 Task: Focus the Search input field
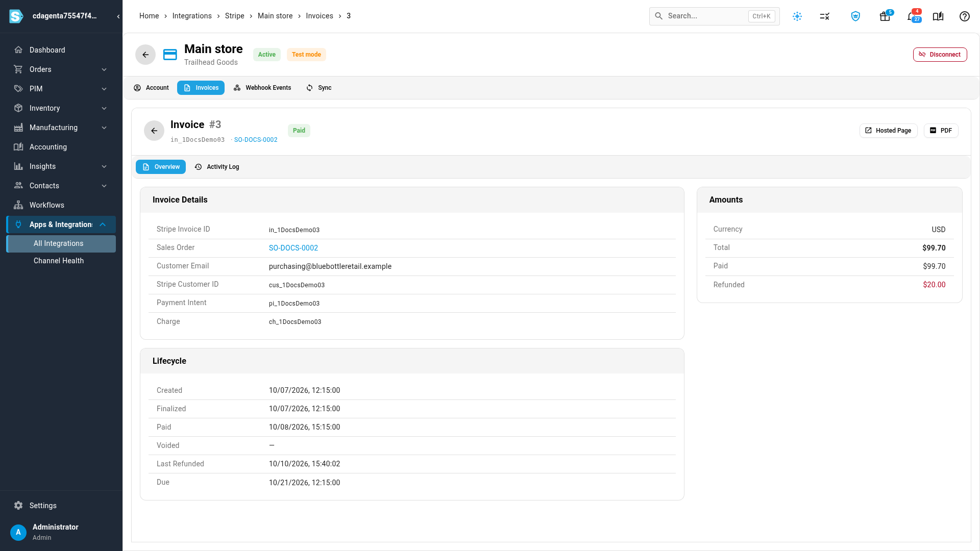pyautogui.click(x=714, y=16)
